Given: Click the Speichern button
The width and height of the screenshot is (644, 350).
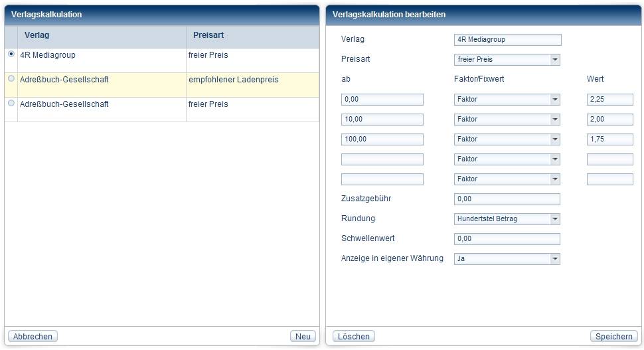Looking at the screenshot, I should click(613, 337).
